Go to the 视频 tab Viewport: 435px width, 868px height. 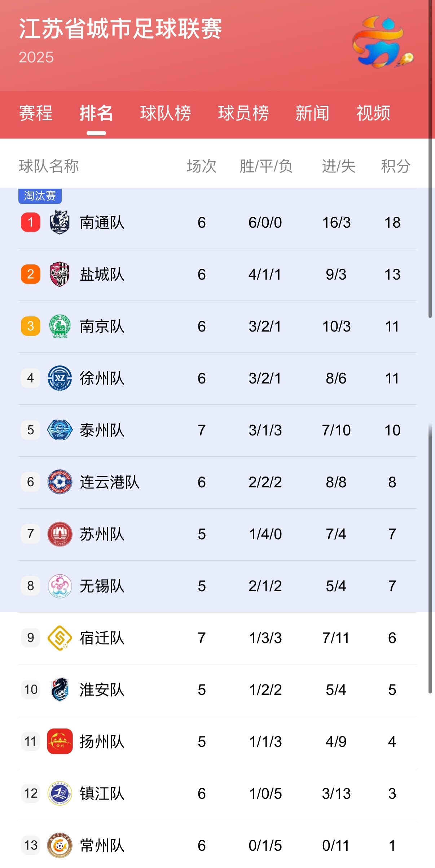[373, 113]
